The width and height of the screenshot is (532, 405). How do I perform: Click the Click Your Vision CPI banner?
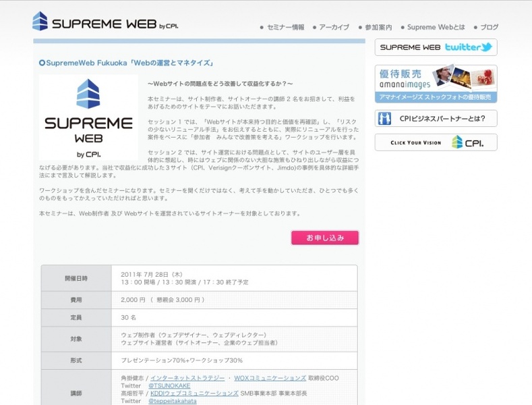coord(436,142)
